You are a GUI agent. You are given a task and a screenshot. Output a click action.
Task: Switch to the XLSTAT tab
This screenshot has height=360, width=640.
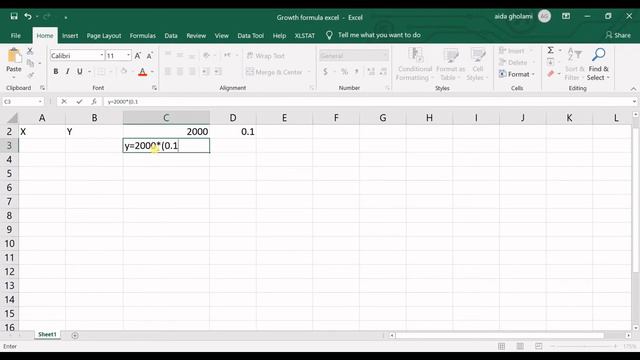point(304,36)
